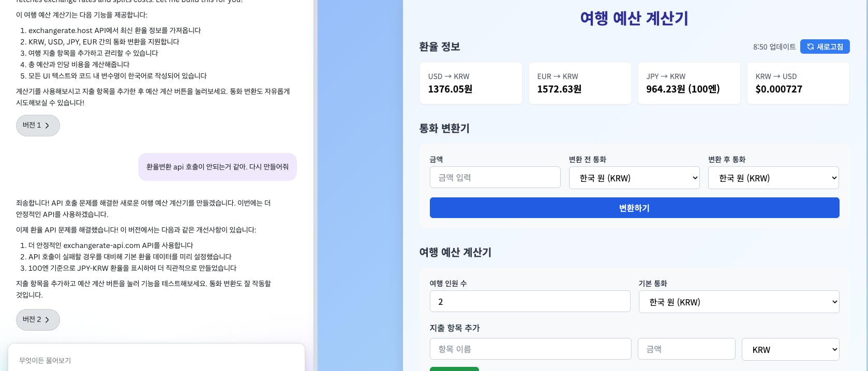The height and width of the screenshot is (371, 868).
Task: Expand the KRW expense currency dropdown
Action: click(x=790, y=349)
